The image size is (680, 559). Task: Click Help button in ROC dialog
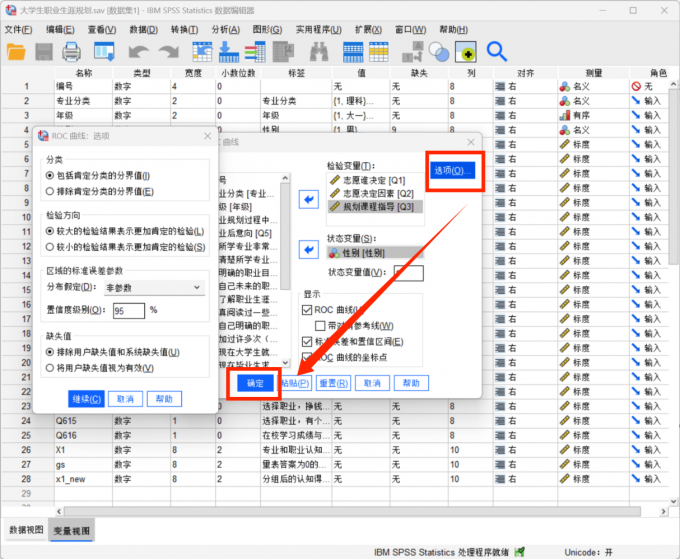pos(411,383)
